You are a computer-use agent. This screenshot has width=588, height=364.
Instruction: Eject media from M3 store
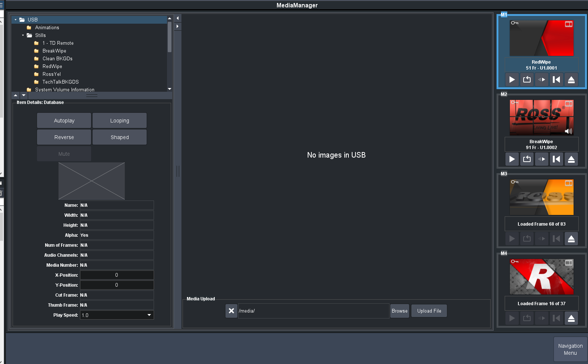click(x=571, y=239)
